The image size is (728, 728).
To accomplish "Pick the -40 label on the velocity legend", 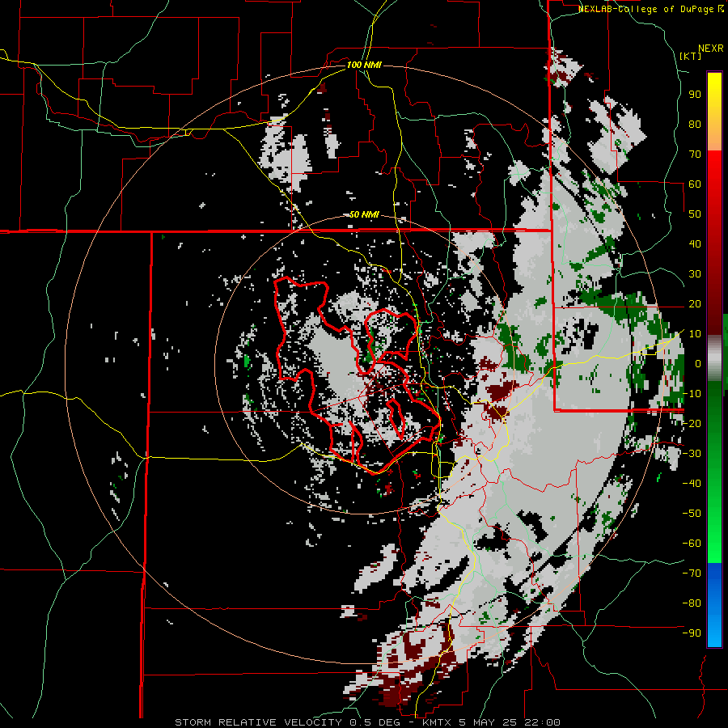I will click(692, 484).
